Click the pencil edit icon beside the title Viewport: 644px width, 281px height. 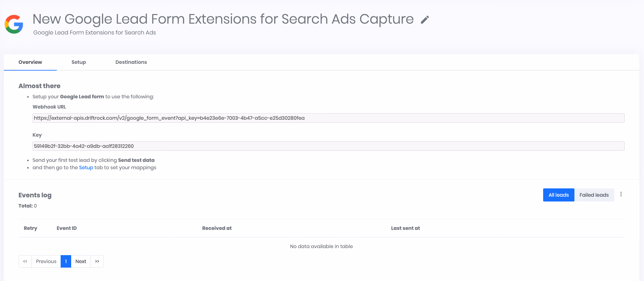425,20
